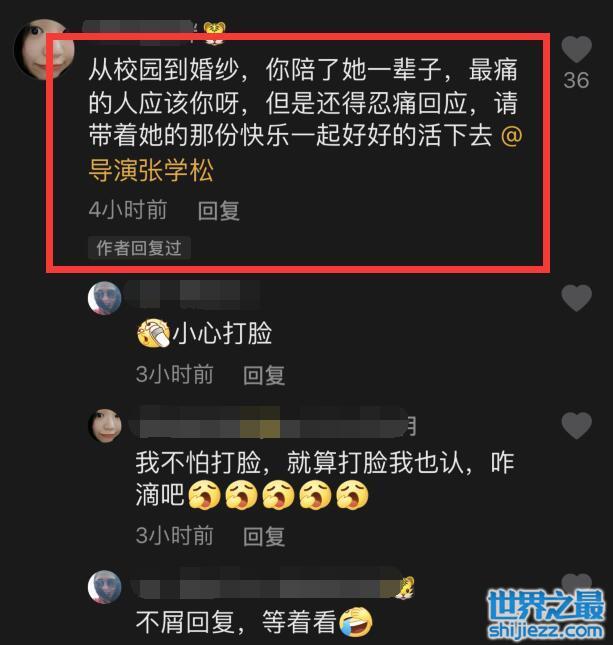Reply to the 小心打脸 comment
613x645 pixels.
coord(264,375)
